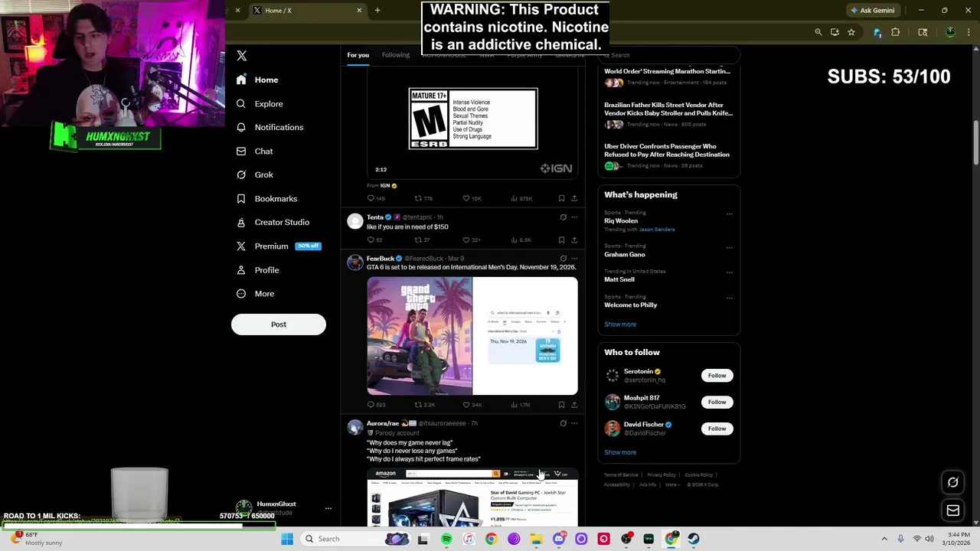980x551 pixels.
Task: Open more options for Welcome to Philly trend
Action: pos(729,298)
